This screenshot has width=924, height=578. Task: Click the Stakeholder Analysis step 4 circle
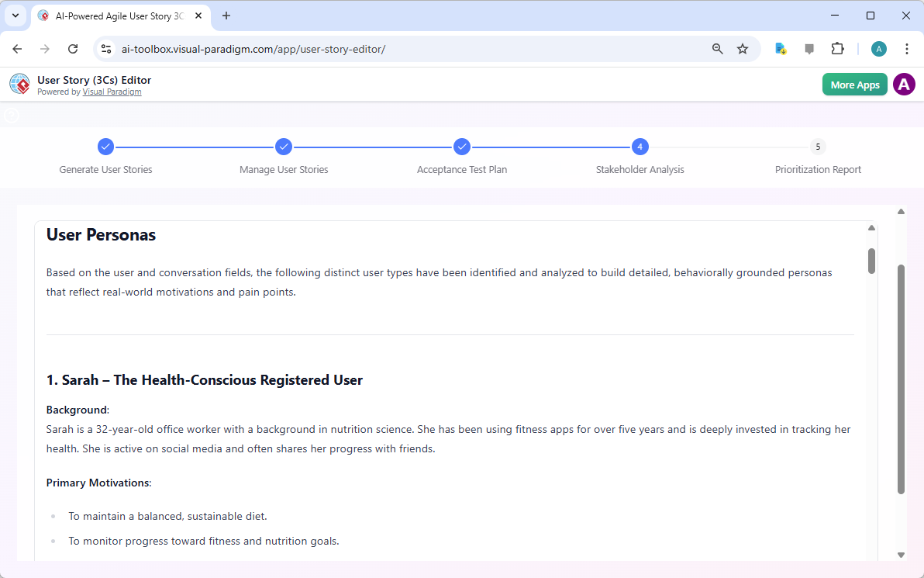[x=640, y=147]
